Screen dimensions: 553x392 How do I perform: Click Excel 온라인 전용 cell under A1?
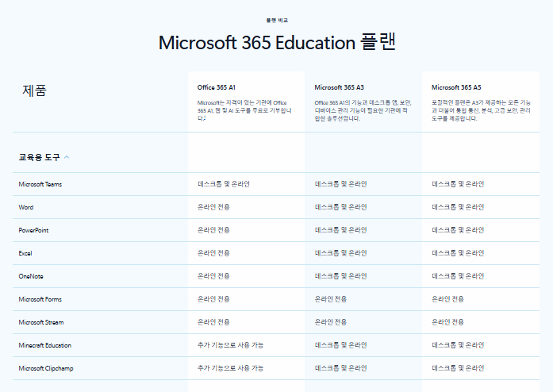[213, 253]
